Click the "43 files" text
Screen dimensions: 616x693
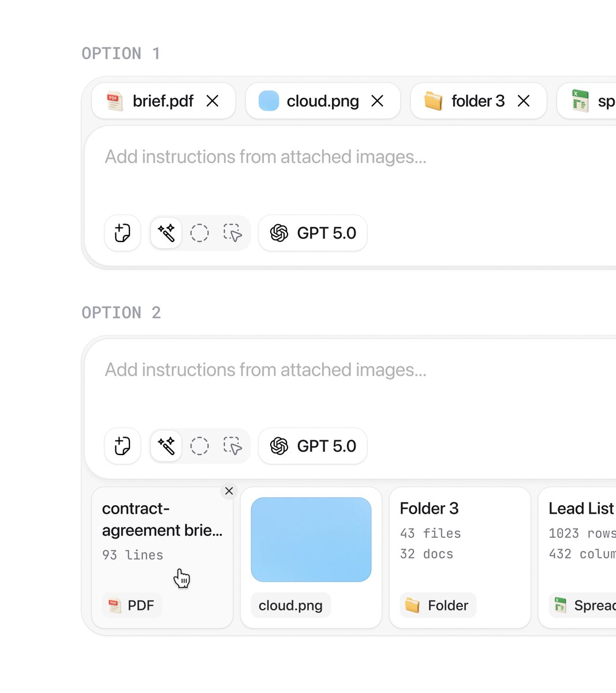click(431, 534)
